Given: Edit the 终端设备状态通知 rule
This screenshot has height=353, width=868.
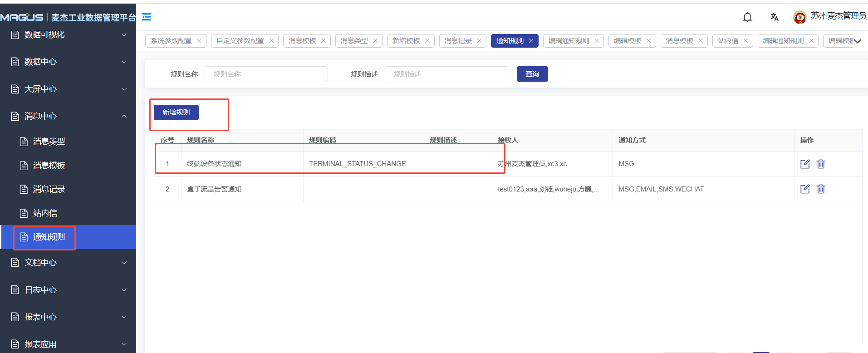Looking at the screenshot, I should click(805, 164).
